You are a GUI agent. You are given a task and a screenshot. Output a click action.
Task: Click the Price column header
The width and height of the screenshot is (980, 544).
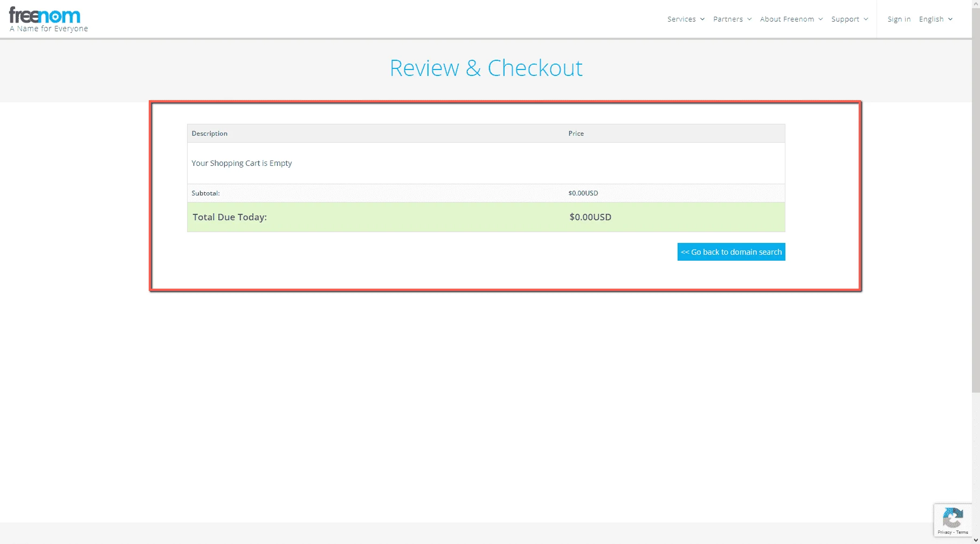[x=576, y=134]
